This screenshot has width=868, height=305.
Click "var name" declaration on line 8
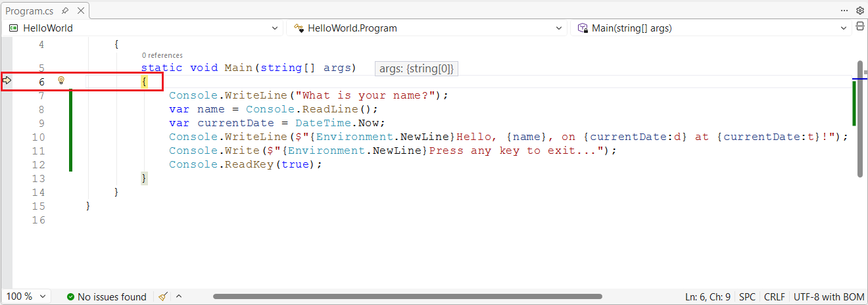click(x=197, y=109)
